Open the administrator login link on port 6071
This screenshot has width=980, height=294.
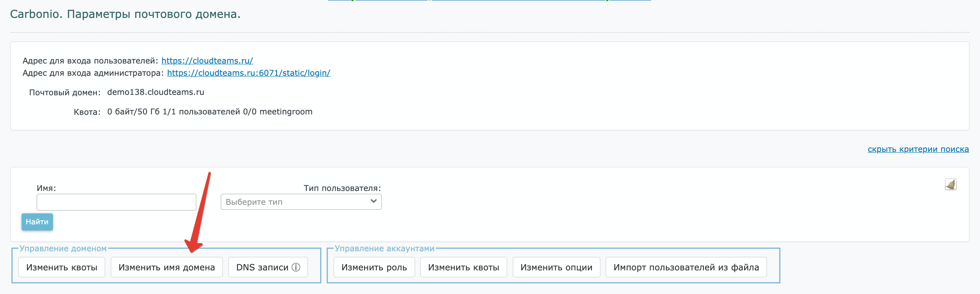click(x=248, y=73)
